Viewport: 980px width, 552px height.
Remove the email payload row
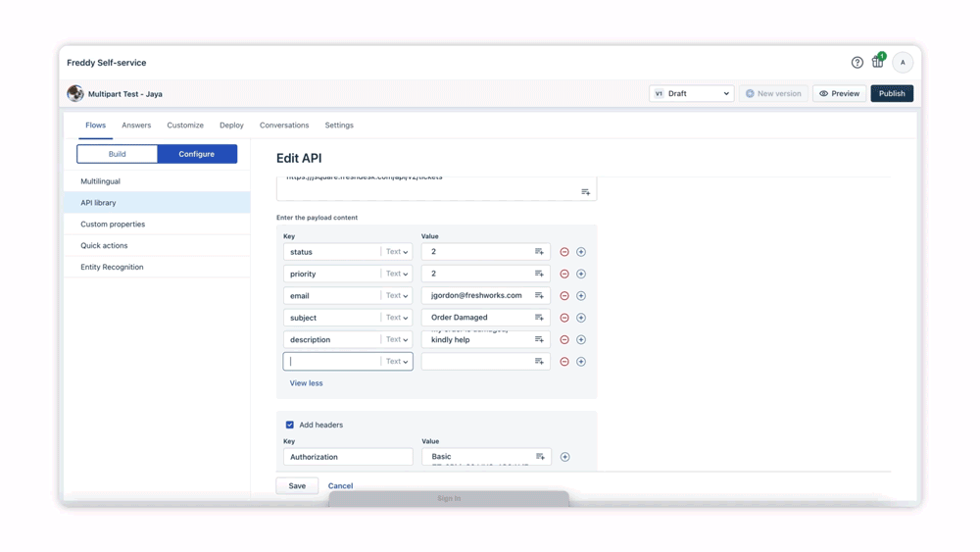564,296
